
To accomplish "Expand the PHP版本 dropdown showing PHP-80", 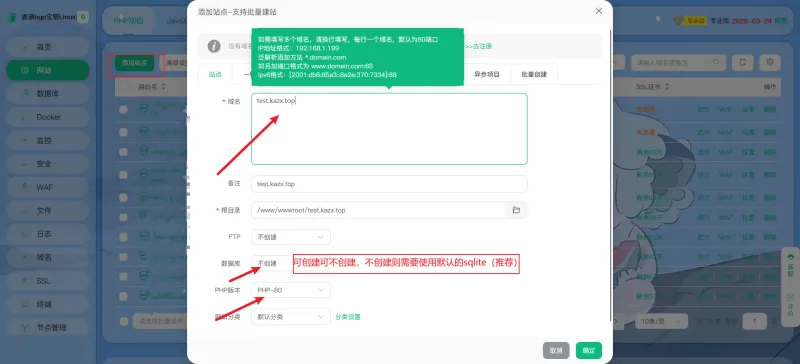I will pyautogui.click(x=291, y=290).
